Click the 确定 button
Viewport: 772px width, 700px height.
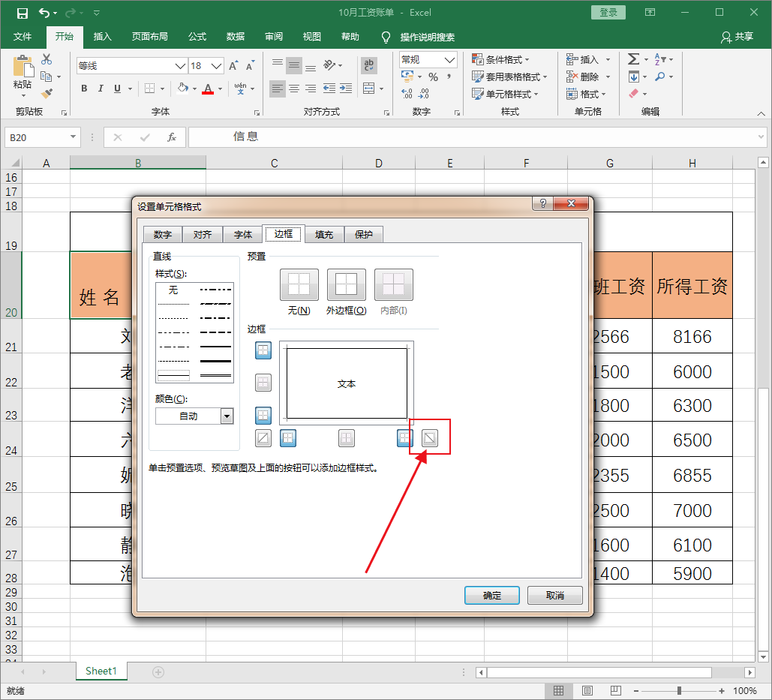(x=491, y=595)
